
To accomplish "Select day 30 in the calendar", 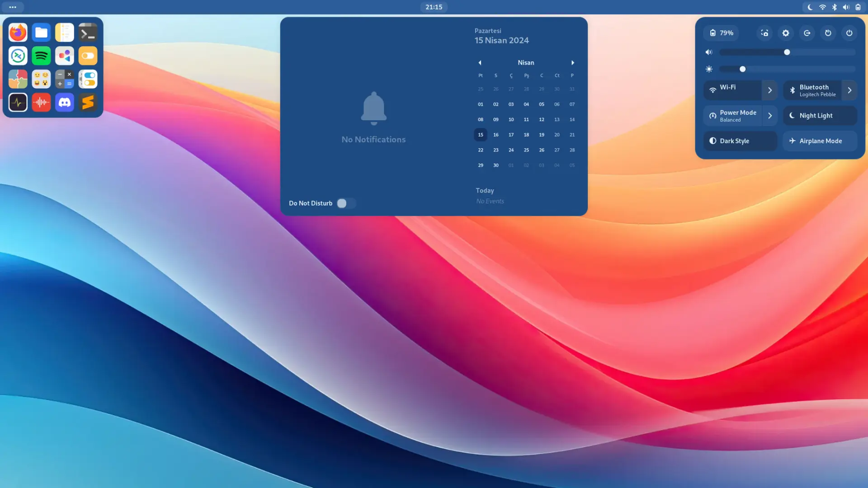I will 496,165.
